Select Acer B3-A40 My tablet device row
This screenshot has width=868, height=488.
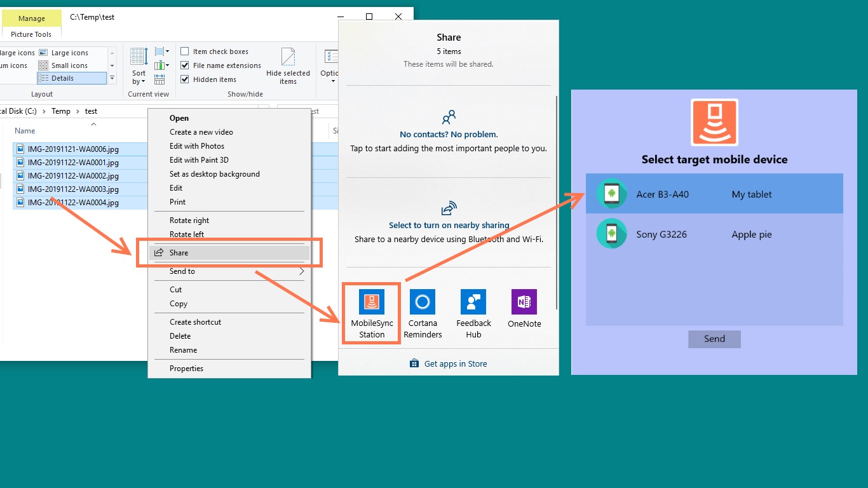tap(714, 194)
